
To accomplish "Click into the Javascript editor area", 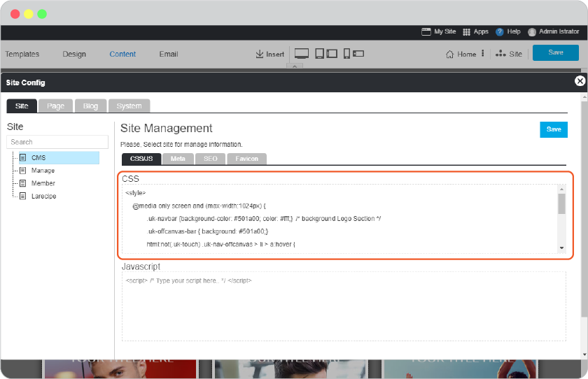I will (344, 306).
